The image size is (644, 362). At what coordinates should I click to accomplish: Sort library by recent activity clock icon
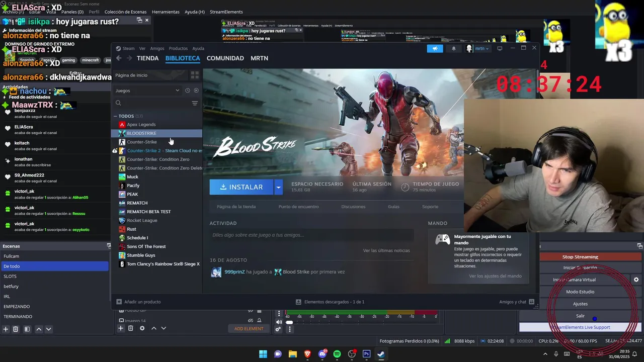pyautogui.click(x=187, y=90)
